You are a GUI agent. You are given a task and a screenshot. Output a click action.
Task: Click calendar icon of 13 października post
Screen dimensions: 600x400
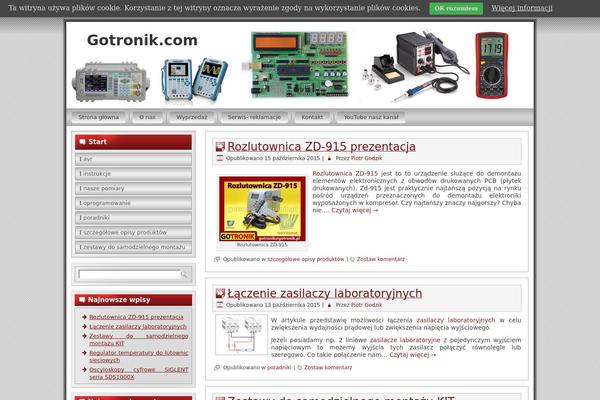click(x=220, y=305)
